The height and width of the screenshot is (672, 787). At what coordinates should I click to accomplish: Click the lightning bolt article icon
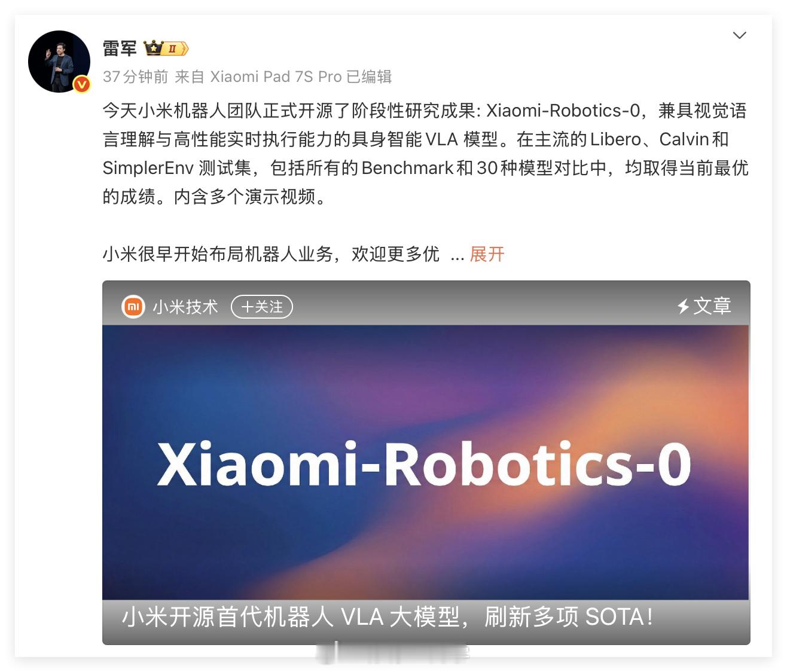683,306
